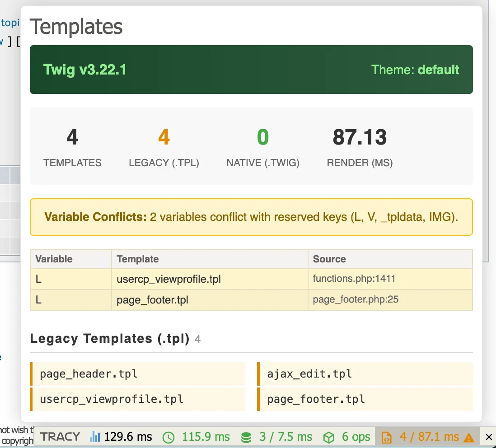This screenshot has width=496, height=448.
Task: Open the 115.9 ms timing panel
Action: pyautogui.click(x=196, y=437)
